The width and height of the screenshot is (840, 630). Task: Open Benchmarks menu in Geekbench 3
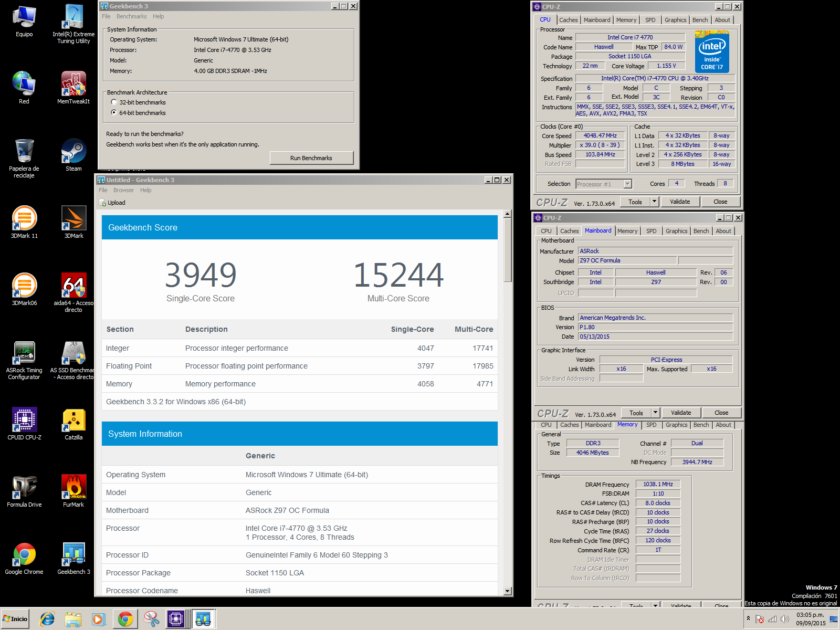(131, 17)
